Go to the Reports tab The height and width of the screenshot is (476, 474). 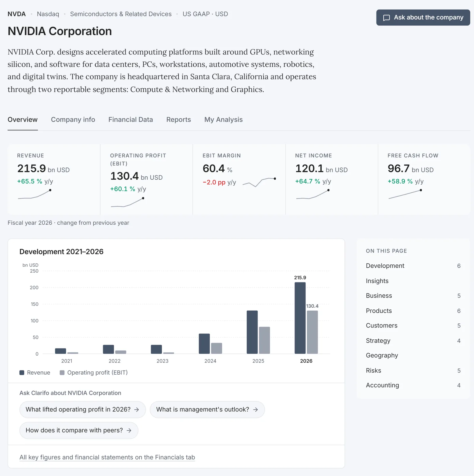pyautogui.click(x=179, y=120)
